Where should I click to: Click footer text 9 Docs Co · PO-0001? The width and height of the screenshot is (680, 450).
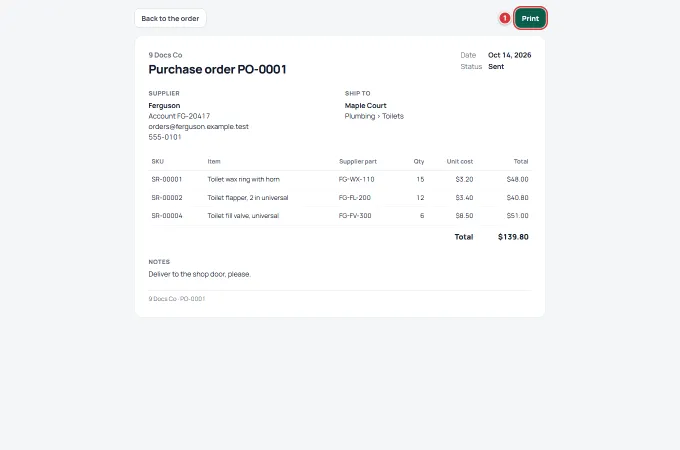click(177, 299)
